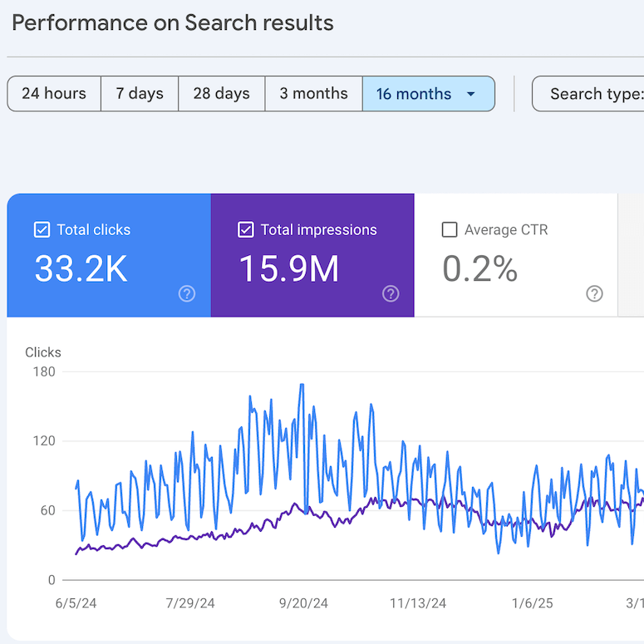
Task: Choose the 28 days date range
Action: coord(222,94)
